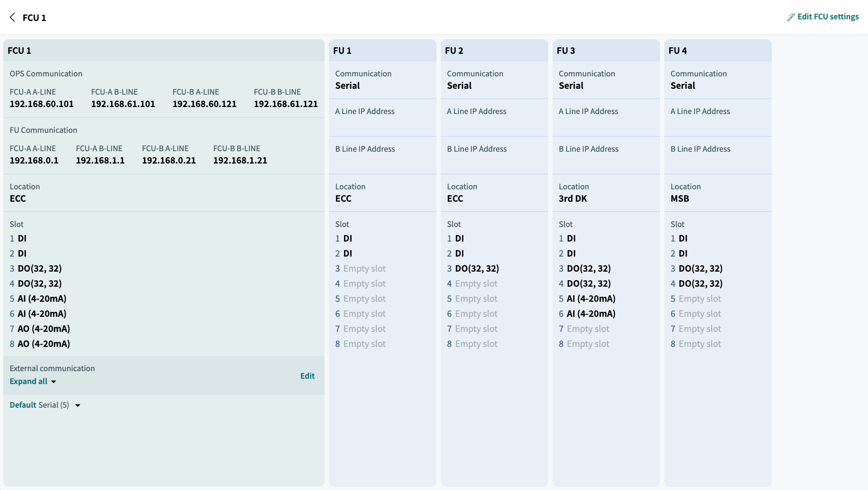Click FU Communication address 192.168.1.1
This screenshot has height=490, width=868.
(x=101, y=160)
